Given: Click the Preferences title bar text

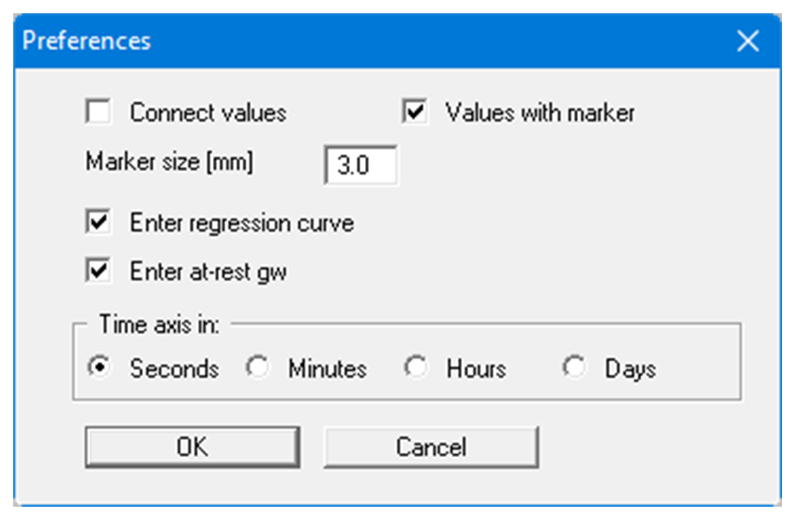Looking at the screenshot, I should tap(87, 41).
